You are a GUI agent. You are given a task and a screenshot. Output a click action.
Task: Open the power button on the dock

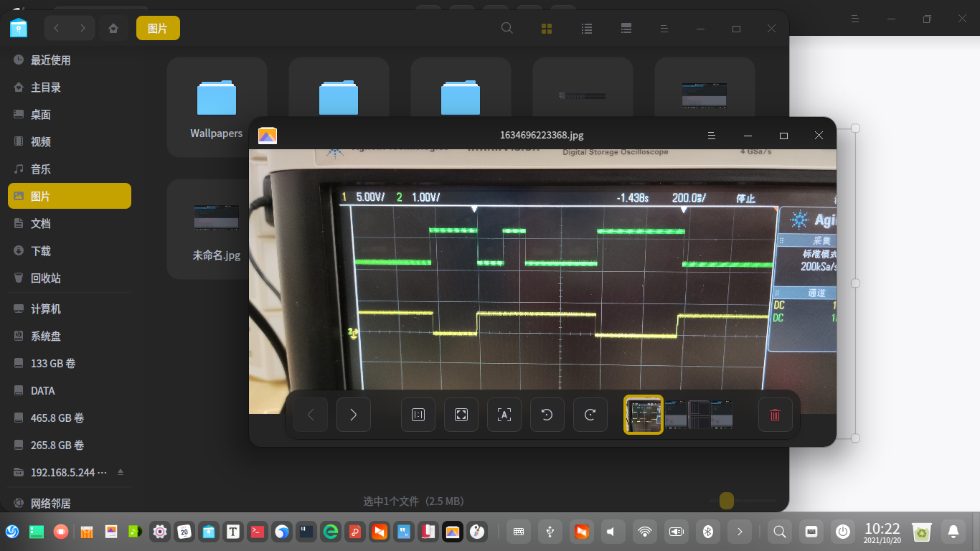point(843,532)
